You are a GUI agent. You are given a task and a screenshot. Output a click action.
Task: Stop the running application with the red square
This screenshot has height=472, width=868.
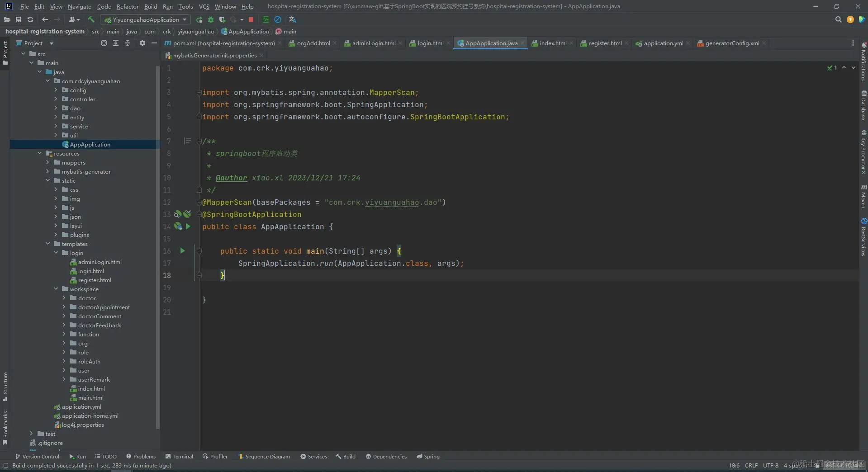pyautogui.click(x=251, y=19)
